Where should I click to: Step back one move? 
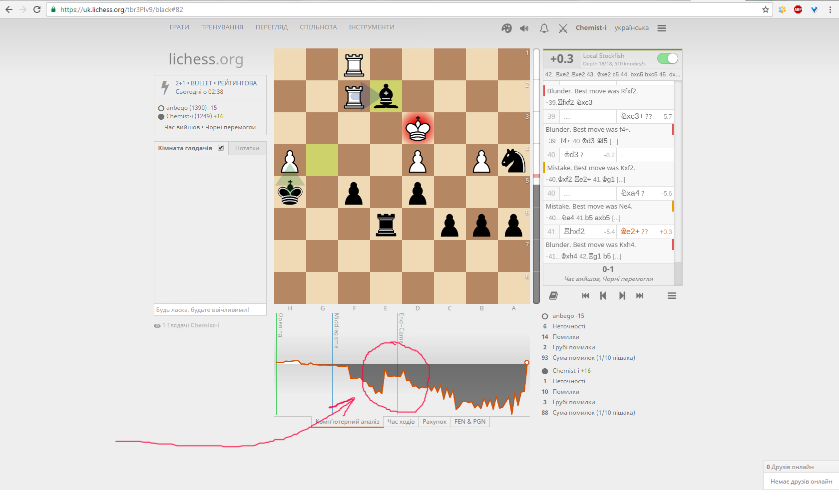(603, 296)
